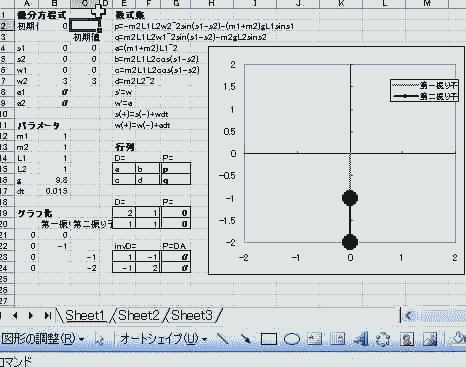Select the 行列 heading cell
This screenshot has width=466, height=367.
[124, 147]
